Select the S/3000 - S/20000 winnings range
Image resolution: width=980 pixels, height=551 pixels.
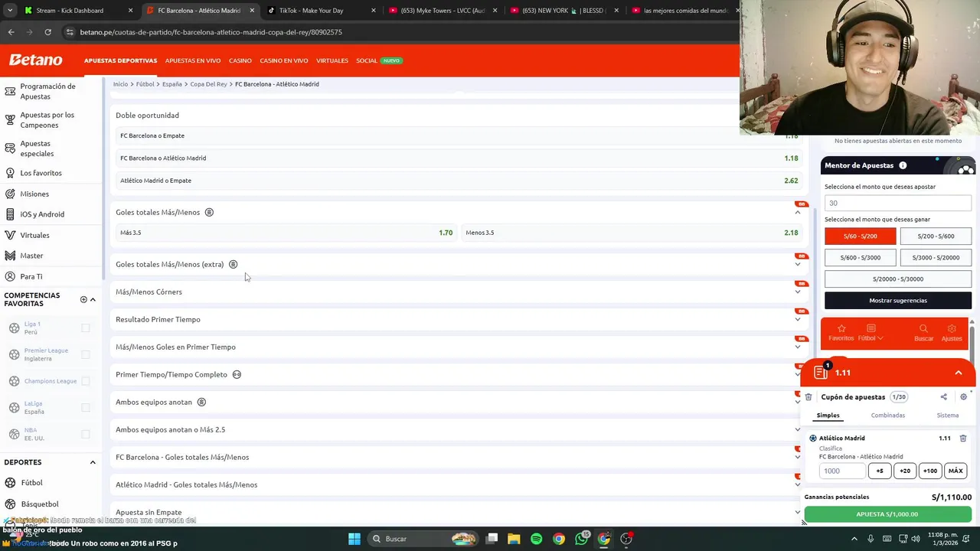pos(936,258)
